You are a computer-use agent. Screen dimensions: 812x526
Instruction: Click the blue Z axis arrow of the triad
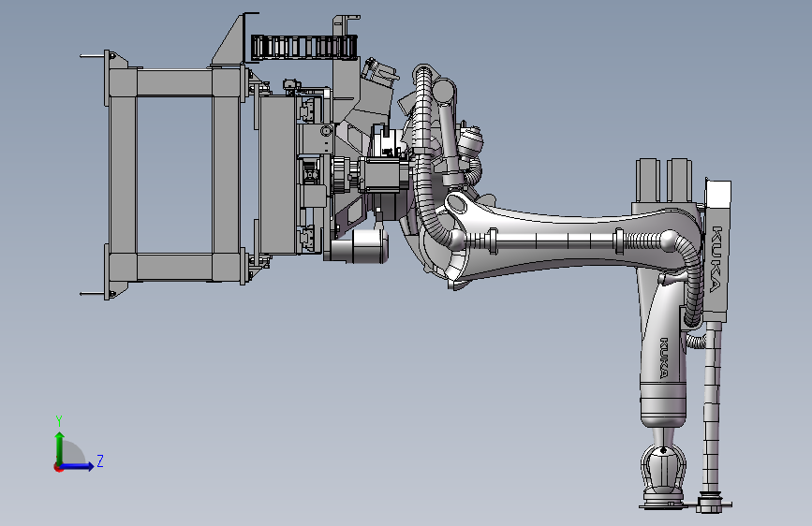(79, 466)
